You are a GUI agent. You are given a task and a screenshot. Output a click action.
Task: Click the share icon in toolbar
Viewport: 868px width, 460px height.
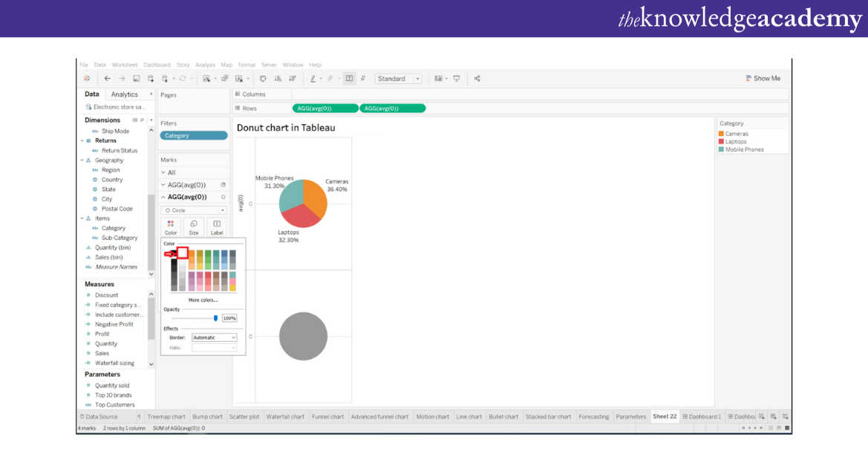(x=477, y=79)
